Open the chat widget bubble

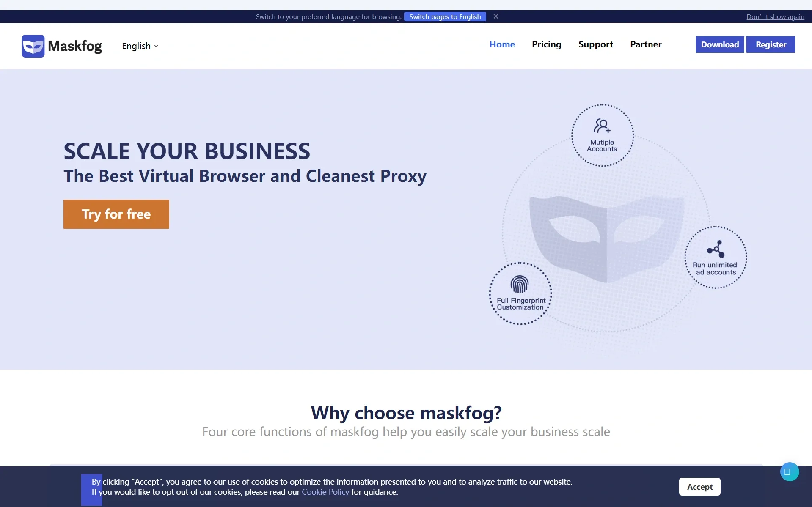tap(789, 471)
